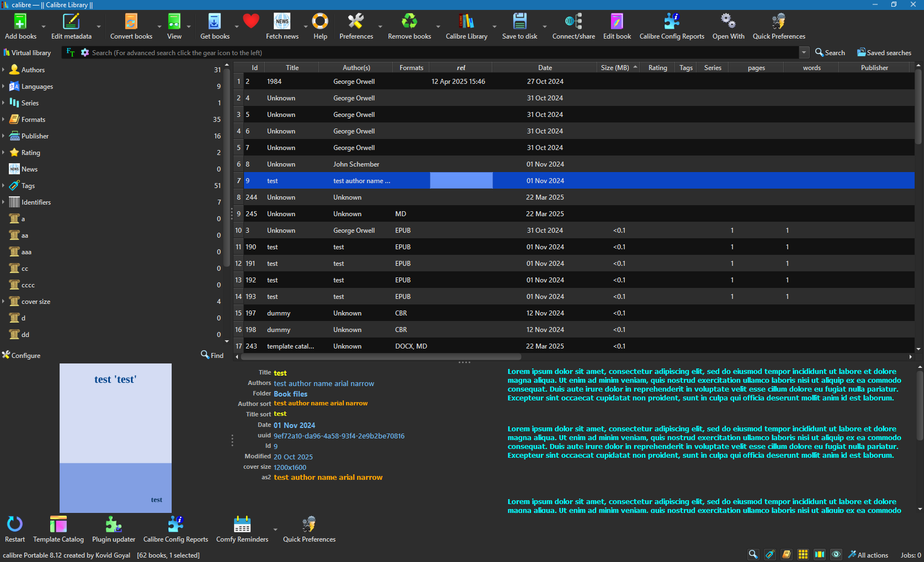Open Fetch news
This screenshot has height=562, width=924.
(x=282, y=22)
